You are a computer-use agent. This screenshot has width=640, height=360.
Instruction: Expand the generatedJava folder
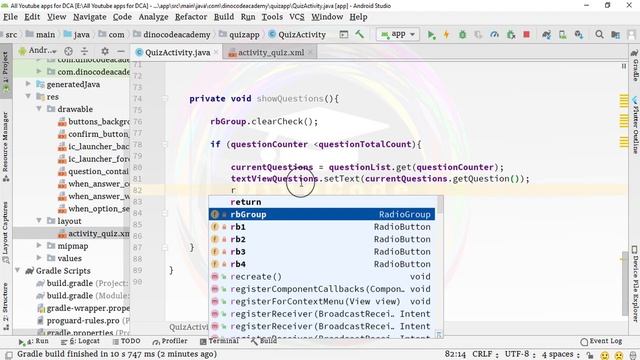(28, 84)
